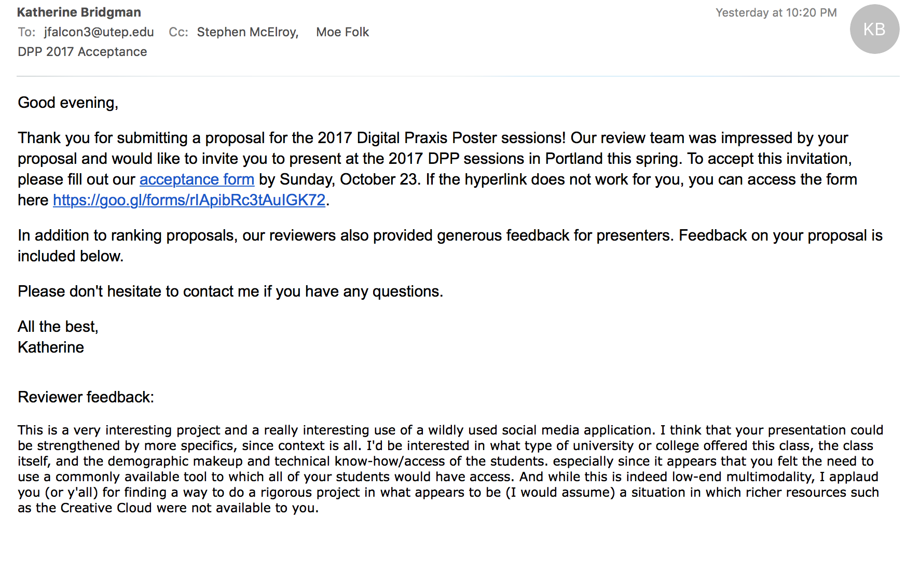The width and height of the screenshot is (906, 588).
Task: Click the 'included below.' text
Action: click(x=71, y=256)
